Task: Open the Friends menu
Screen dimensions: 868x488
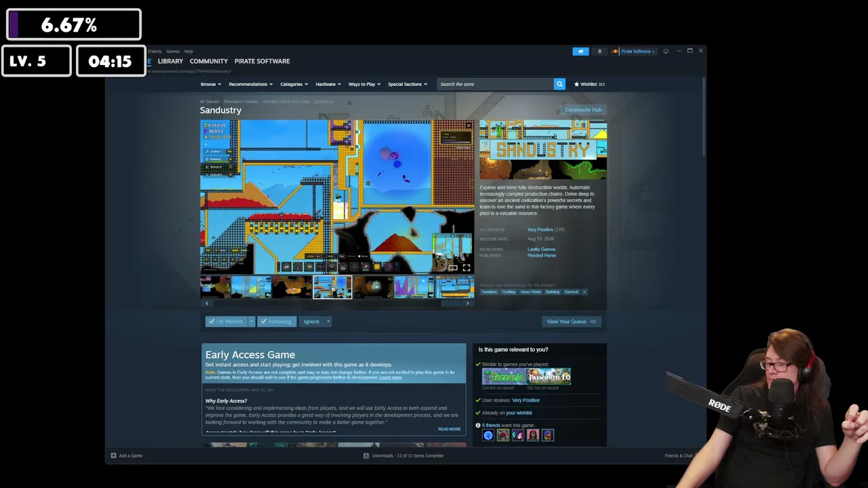Action: pos(155,52)
